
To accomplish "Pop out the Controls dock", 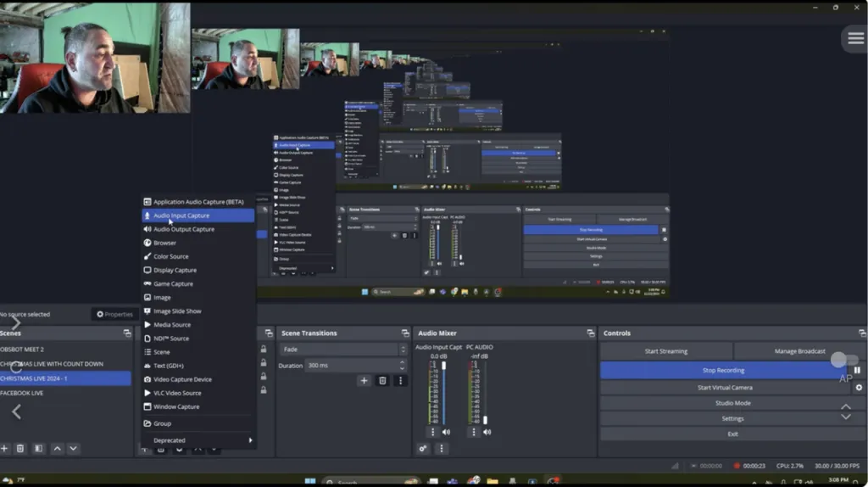I will coord(862,333).
